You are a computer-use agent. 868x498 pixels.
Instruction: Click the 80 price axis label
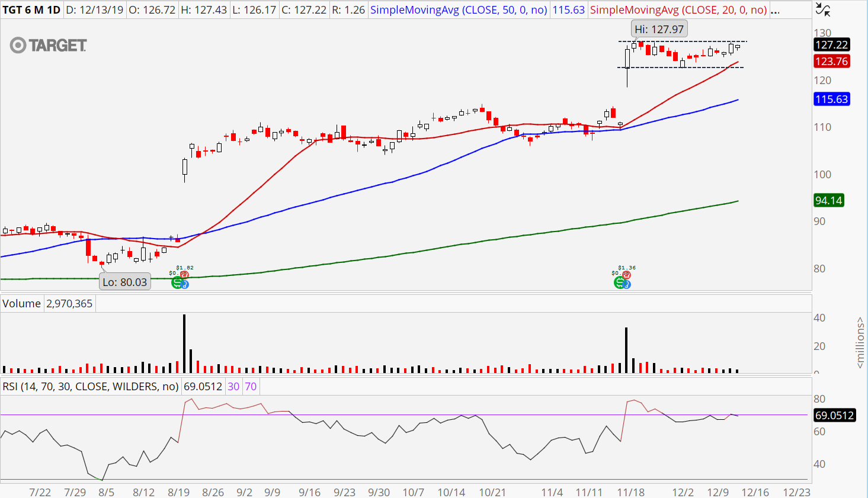coord(819,269)
